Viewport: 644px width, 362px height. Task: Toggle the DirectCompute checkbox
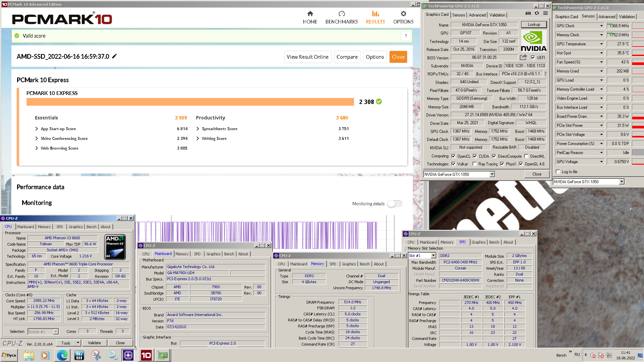tap(494, 156)
